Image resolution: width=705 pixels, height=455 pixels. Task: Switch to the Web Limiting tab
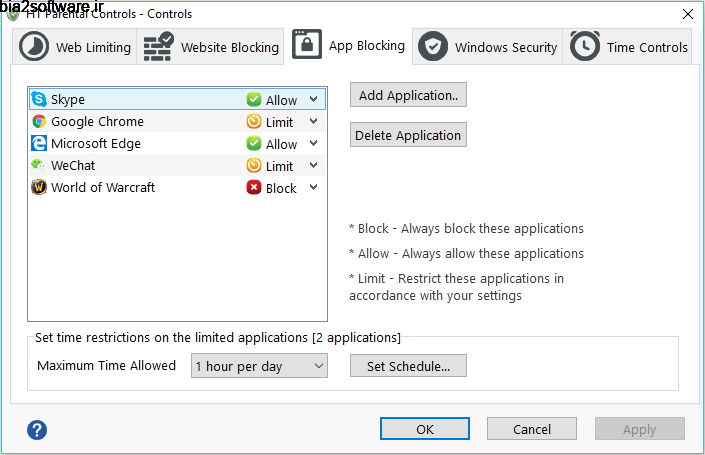click(x=77, y=47)
